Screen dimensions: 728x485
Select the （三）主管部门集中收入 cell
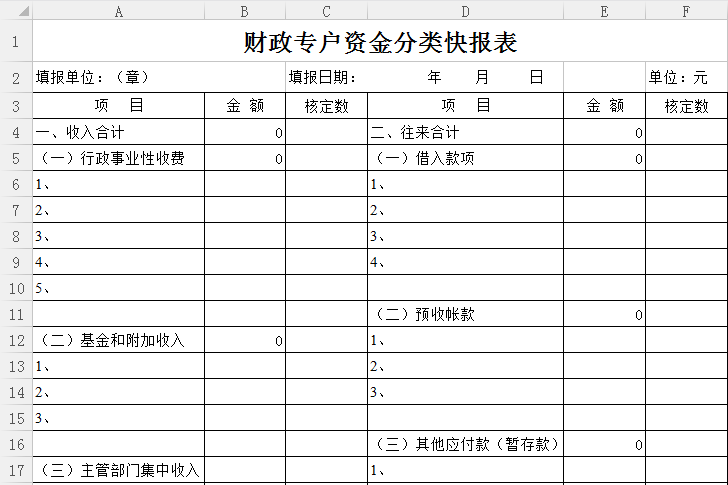point(118,470)
